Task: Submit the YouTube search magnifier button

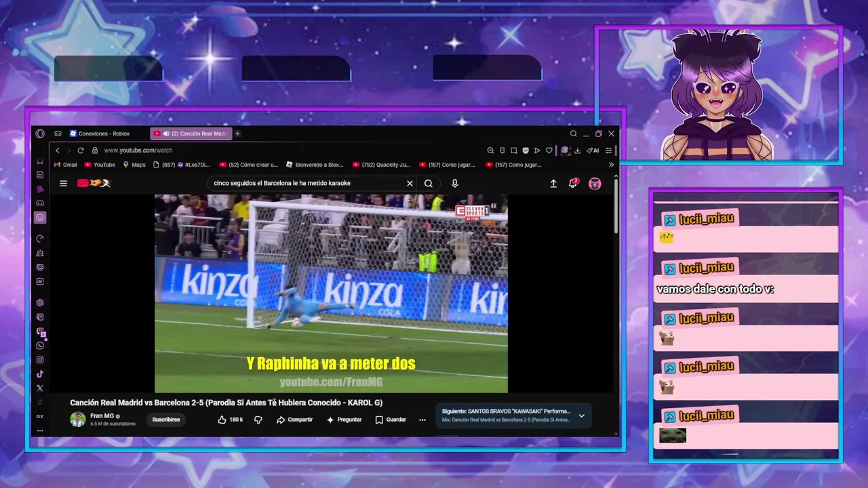Action: (x=429, y=183)
